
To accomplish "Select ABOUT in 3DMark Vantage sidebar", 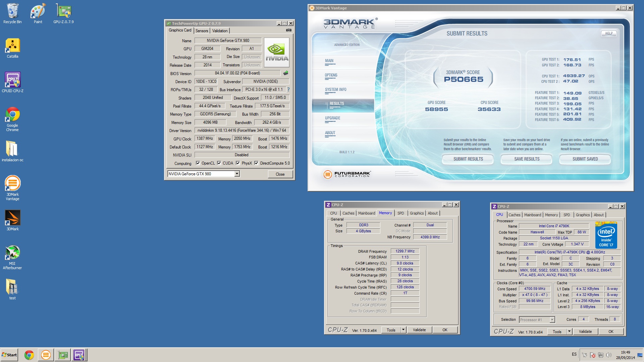I will [330, 133].
